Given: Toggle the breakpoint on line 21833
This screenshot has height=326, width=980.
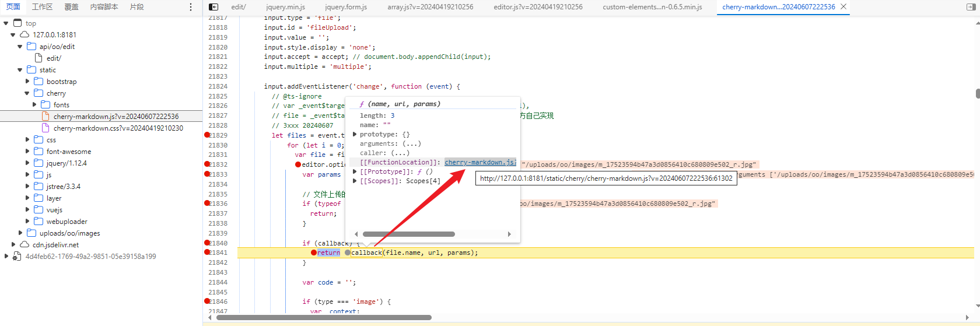Looking at the screenshot, I should click(x=207, y=174).
